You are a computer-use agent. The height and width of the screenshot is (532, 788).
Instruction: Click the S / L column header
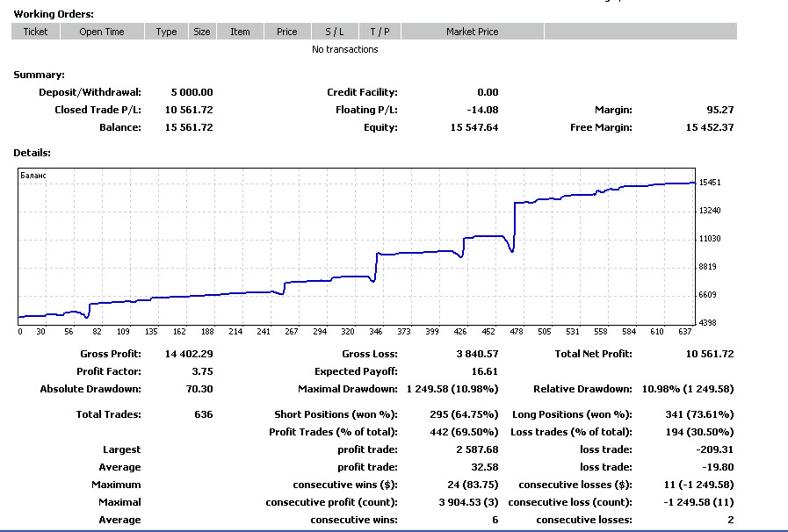pyautogui.click(x=335, y=32)
